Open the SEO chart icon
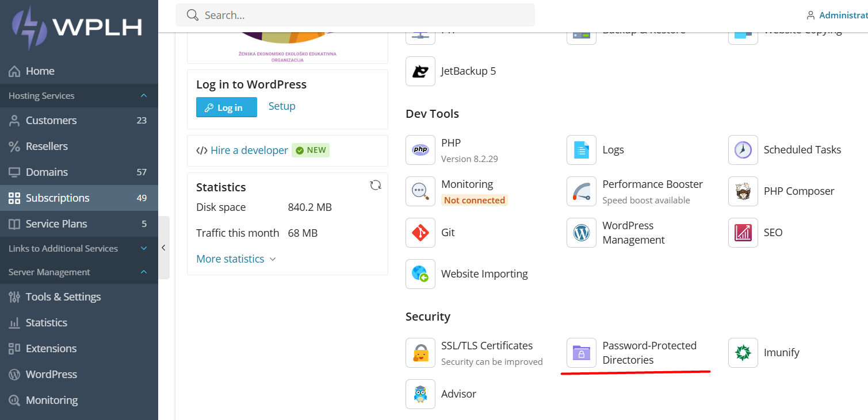Viewport: 868px width, 420px height. (x=743, y=233)
